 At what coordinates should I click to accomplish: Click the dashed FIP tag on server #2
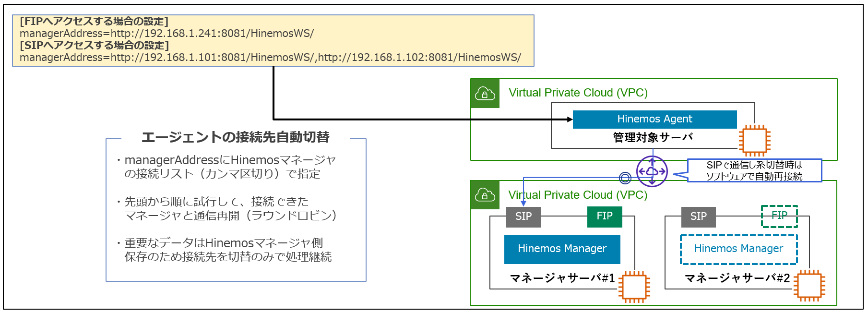pyautogui.click(x=780, y=216)
